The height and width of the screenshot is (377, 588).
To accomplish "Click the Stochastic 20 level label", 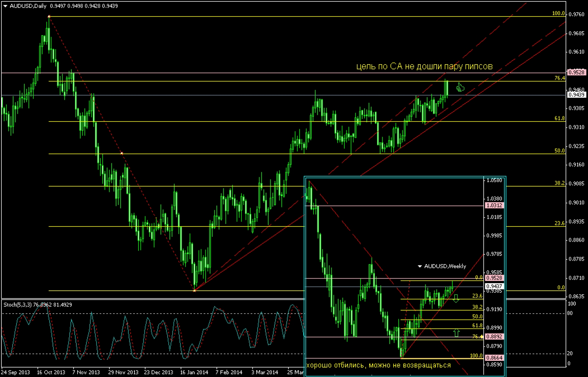I will tap(570, 353).
